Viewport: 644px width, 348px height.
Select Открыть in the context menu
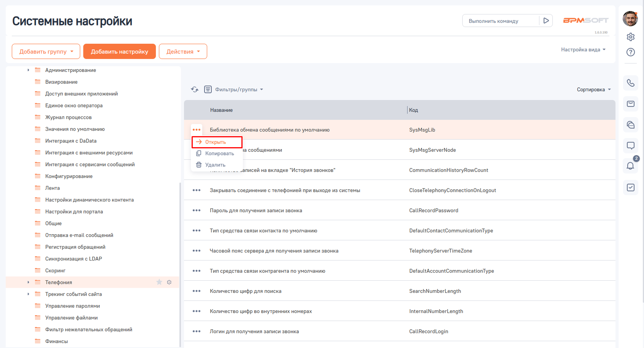click(x=216, y=142)
